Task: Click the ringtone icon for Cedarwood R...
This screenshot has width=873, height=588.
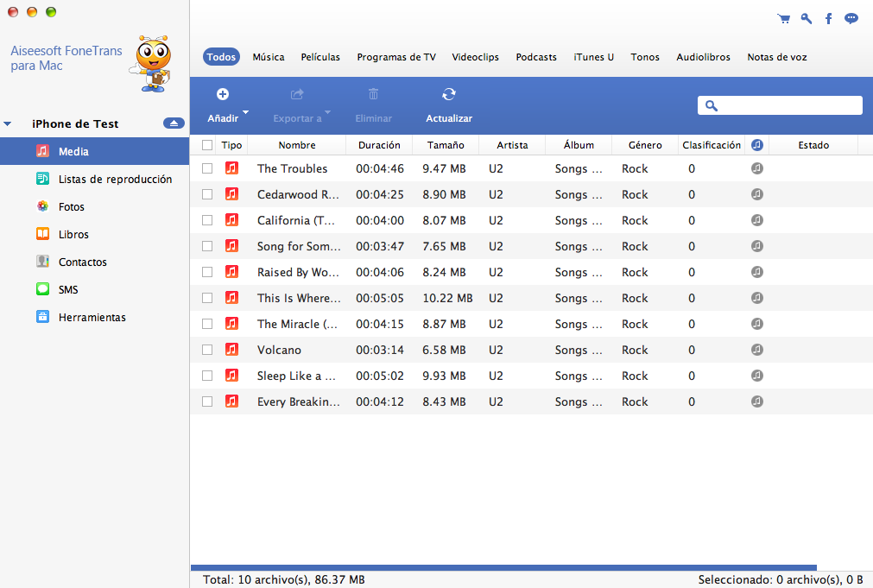Action: pos(756,194)
